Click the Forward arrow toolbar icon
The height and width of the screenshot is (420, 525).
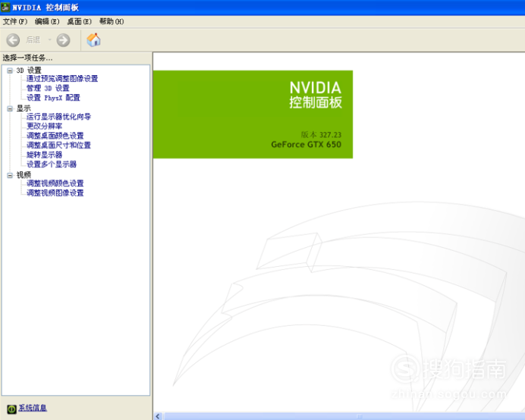[x=63, y=40]
